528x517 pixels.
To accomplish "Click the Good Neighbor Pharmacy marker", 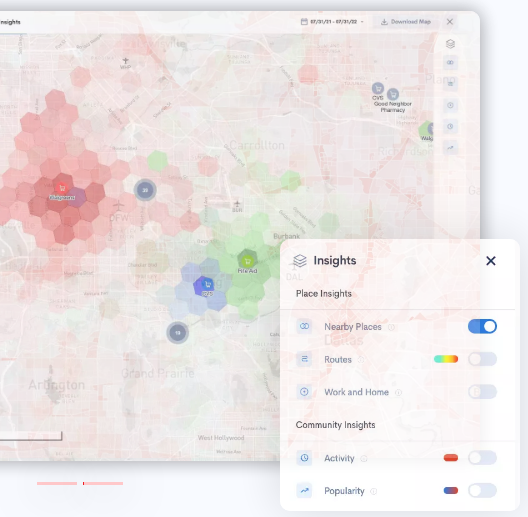I will (x=393, y=94).
